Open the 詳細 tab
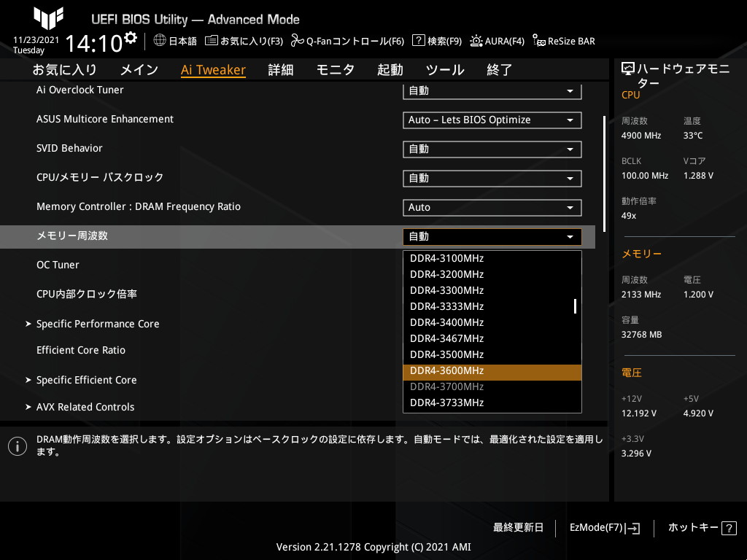Screen dimensions: 747x560 [281, 69]
